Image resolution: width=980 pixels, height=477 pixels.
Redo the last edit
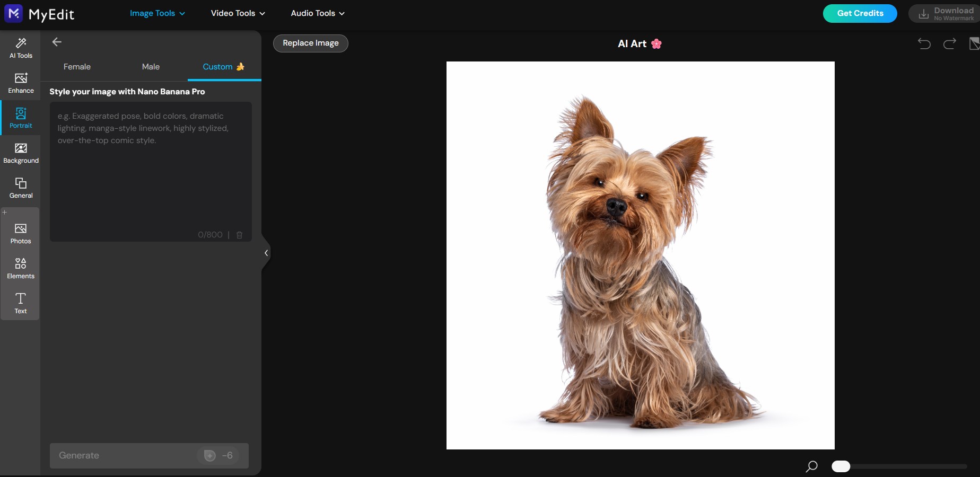[x=950, y=44]
